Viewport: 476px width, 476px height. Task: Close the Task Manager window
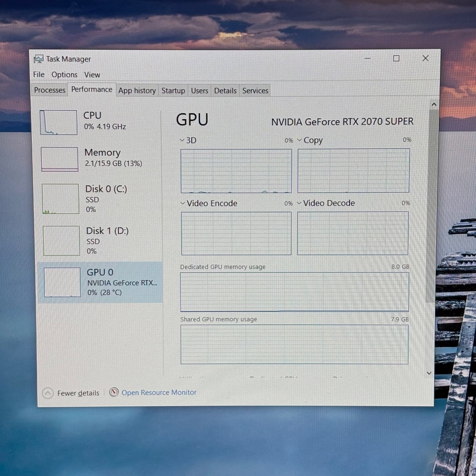(426, 58)
